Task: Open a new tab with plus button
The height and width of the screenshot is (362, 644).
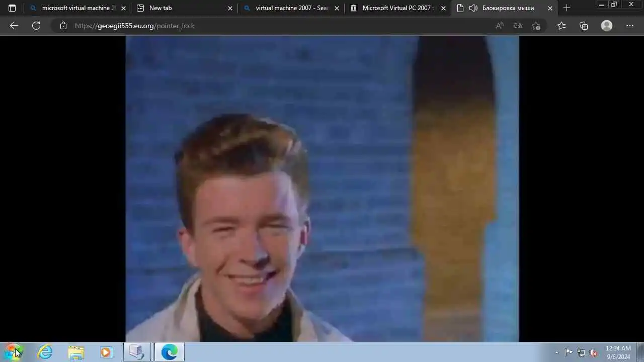Action: (567, 8)
